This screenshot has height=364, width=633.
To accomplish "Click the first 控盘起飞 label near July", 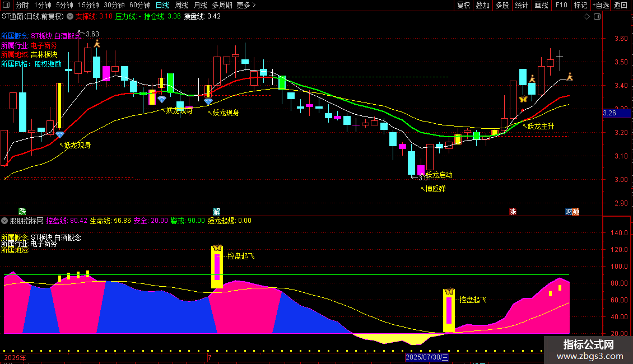I will click(241, 256).
